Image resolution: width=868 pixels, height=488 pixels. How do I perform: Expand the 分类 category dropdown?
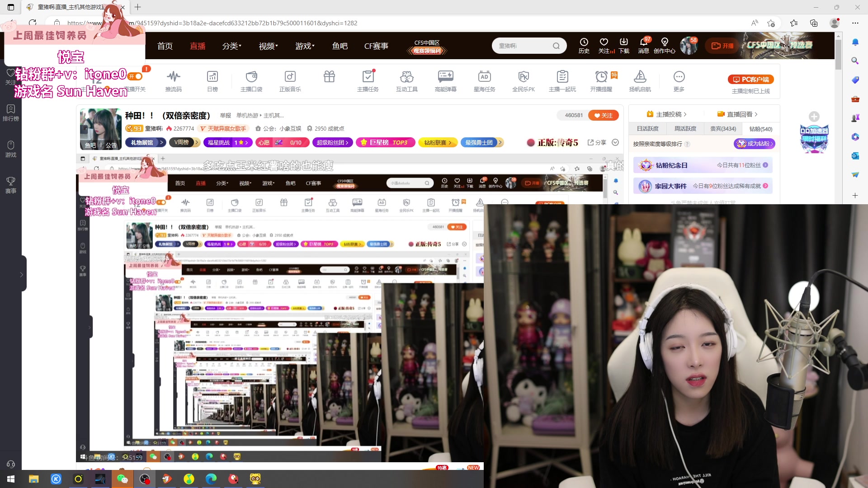tap(231, 46)
